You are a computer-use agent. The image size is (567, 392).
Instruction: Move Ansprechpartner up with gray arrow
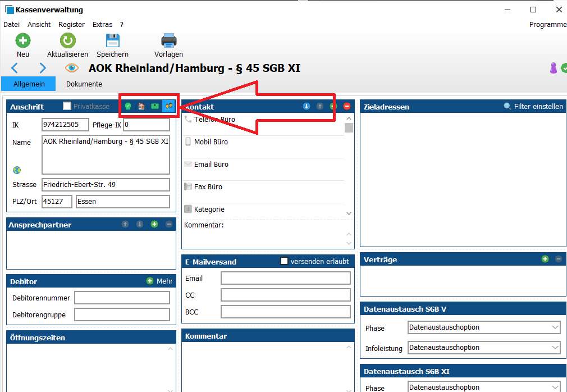click(x=125, y=224)
